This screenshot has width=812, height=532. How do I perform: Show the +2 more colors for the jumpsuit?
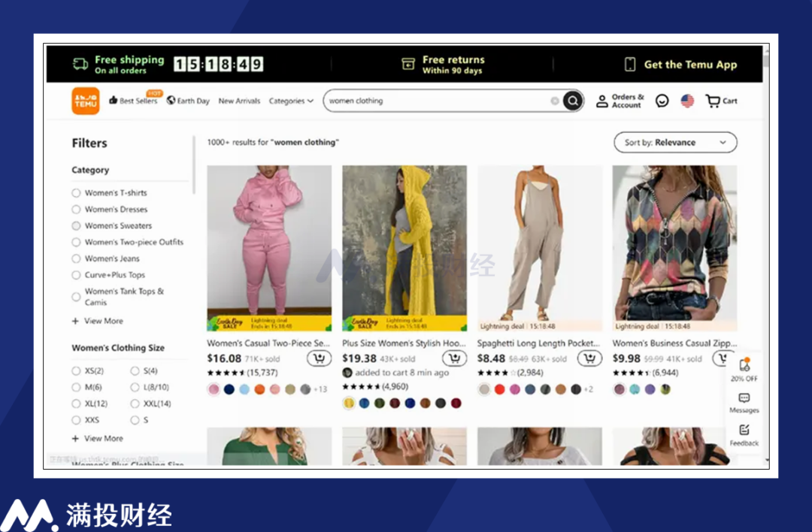(589, 389)
